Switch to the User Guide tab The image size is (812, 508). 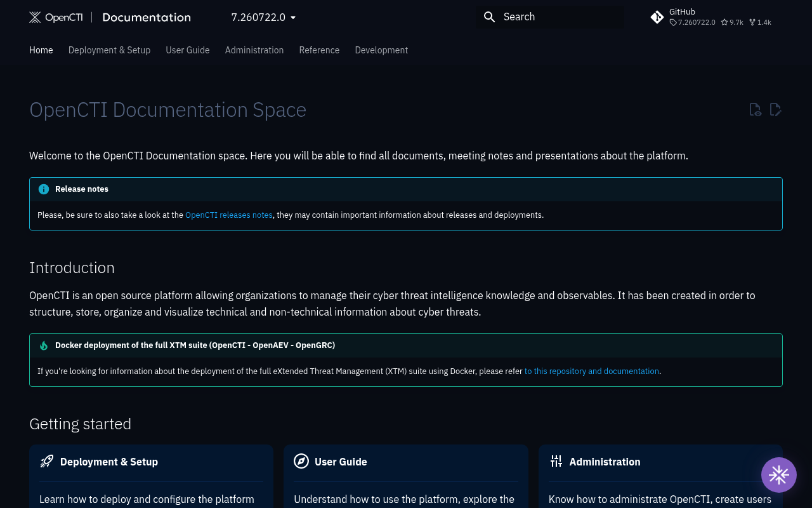pos(188,50)
